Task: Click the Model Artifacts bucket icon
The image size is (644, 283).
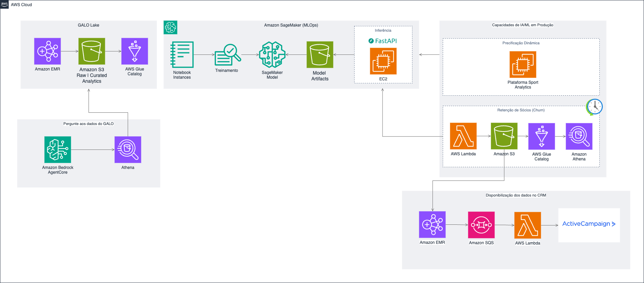Action: click(320, 54)
